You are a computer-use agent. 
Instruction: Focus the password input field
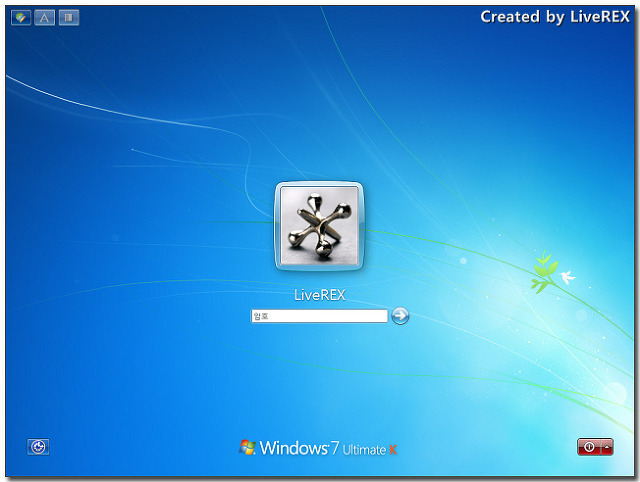319,316
